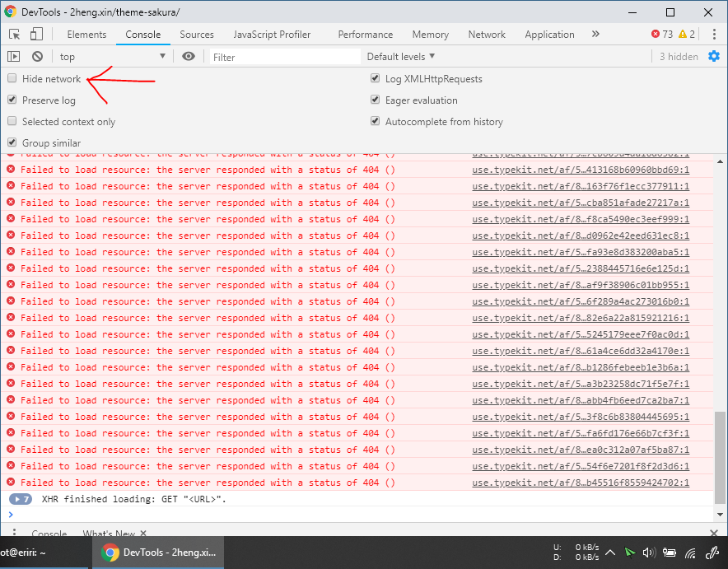The height and width of the screenshot is (569, 728).
Task: Uncheck the Group similar checkbox
Action: [x=12, y=142]
